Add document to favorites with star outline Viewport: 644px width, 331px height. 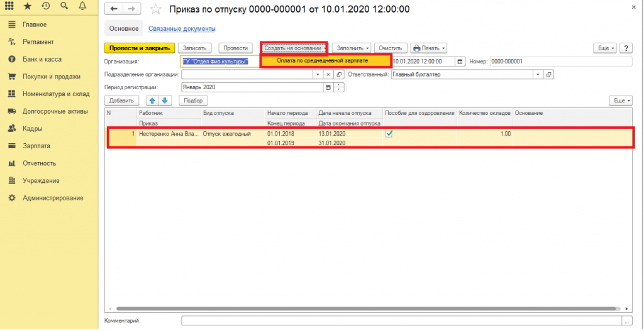(x=155, y=9)
